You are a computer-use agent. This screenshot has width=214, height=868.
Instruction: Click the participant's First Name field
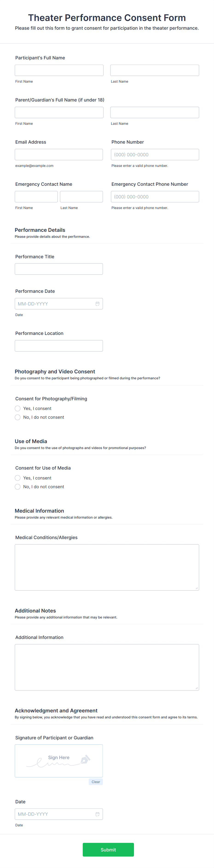(59, 70)
